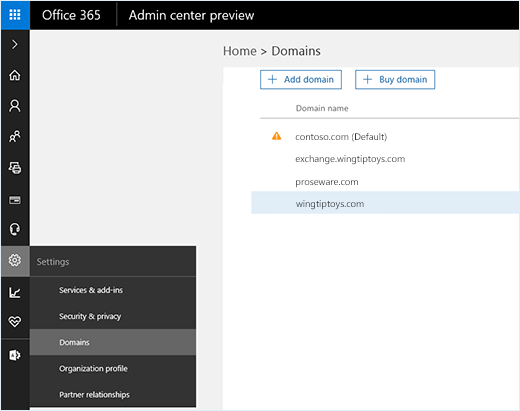Open Health via heart icon
The width and height of the screenshot is (520, 411).
(x=15, y=321)
